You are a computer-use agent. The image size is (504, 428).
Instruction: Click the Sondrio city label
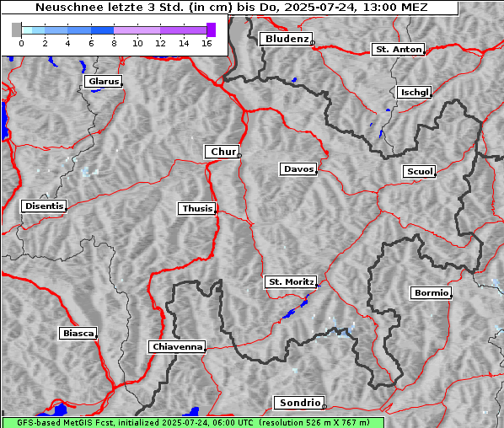tap(299, 403)
